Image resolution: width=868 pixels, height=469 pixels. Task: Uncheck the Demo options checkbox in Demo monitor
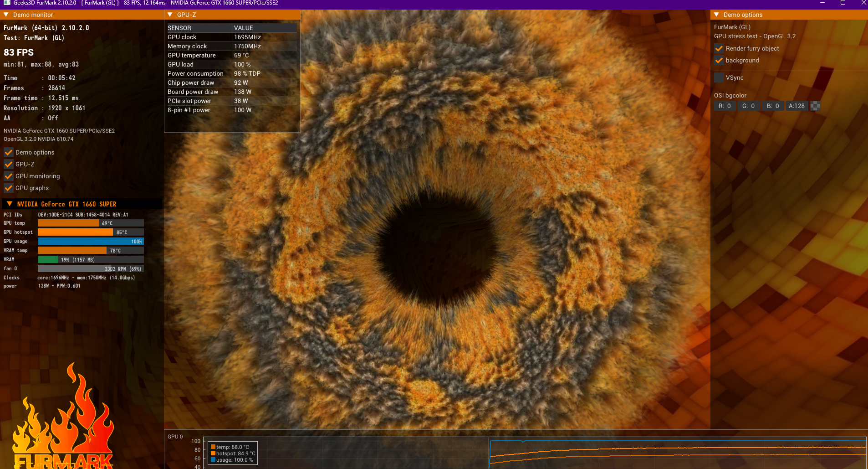(x=9, y=152)
